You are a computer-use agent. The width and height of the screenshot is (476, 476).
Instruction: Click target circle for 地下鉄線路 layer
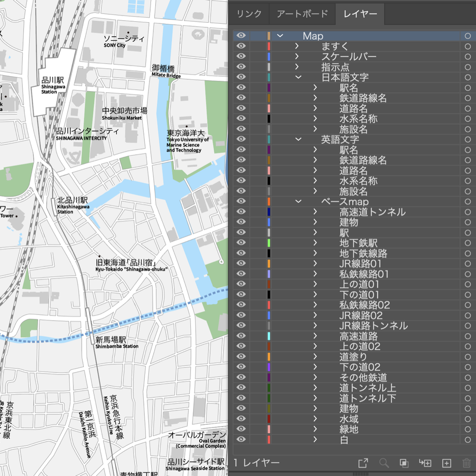click(x=468, y=253)
